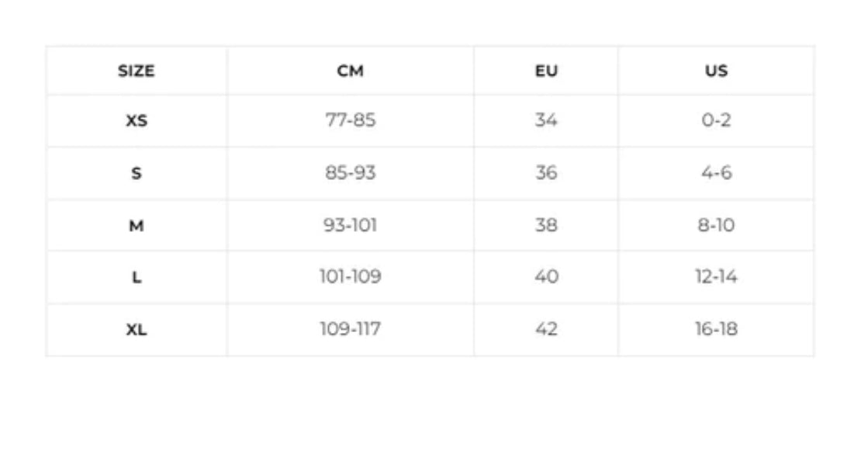Viewport: 868px width, 454px height.
Task: Click the M size row label
Action: [136, 226]
